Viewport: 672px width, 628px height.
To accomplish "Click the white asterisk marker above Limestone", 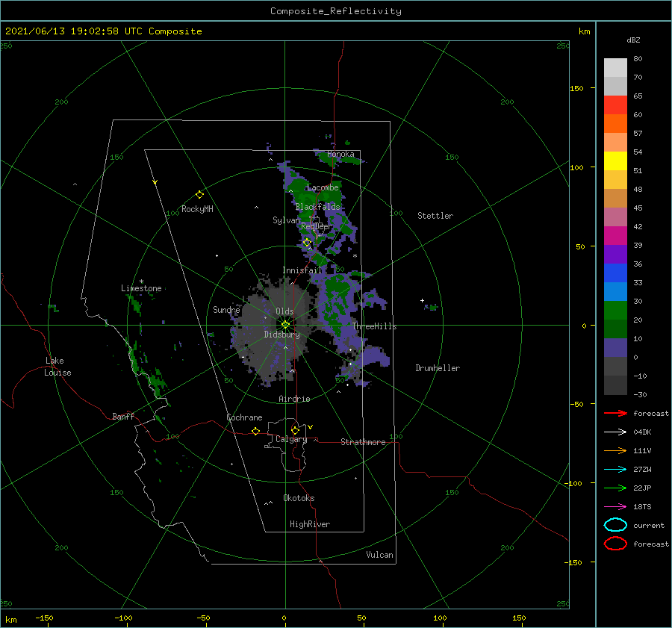I will [x=141, y=282].
